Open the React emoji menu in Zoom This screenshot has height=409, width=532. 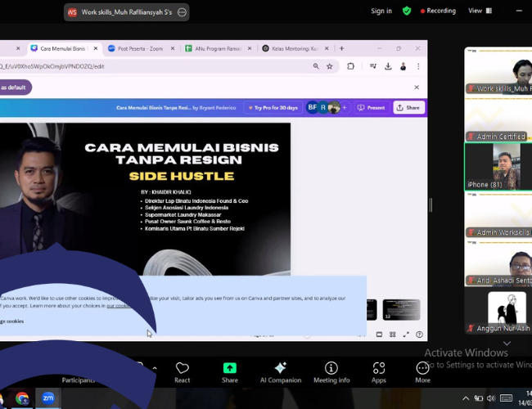click(x=183, y=372)
